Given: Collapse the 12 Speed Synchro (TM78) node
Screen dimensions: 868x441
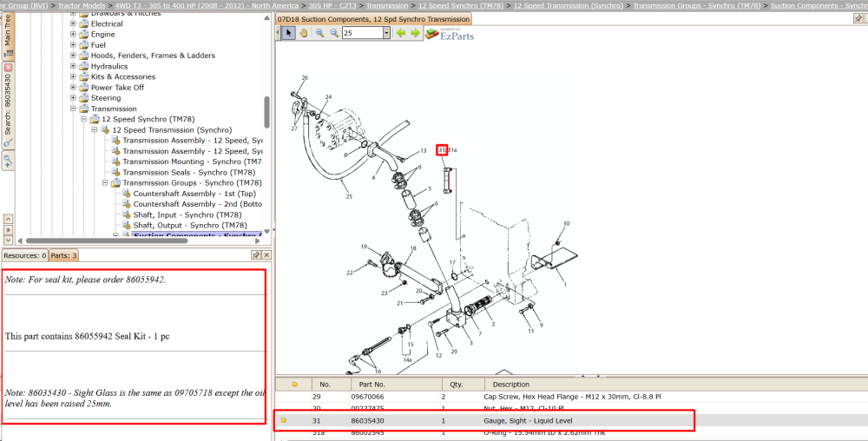Looking at the screenshot, I should [x=83, y=119].
